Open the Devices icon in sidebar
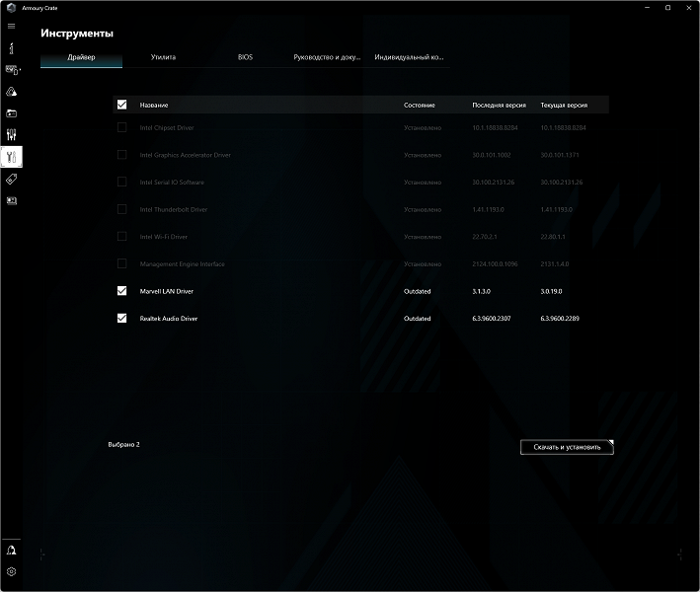This screenshot has height=592, width=700. coord(12,70)
